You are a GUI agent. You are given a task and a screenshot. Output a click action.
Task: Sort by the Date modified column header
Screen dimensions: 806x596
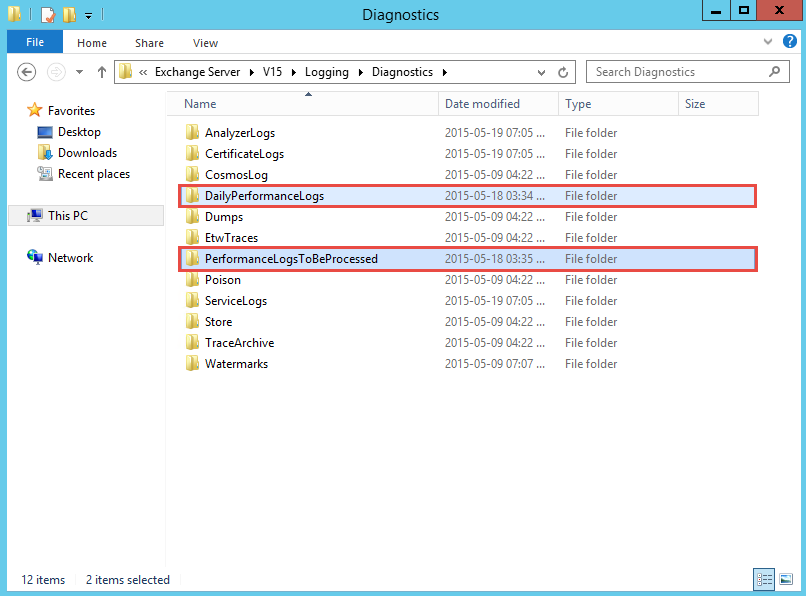click(498, 104)
